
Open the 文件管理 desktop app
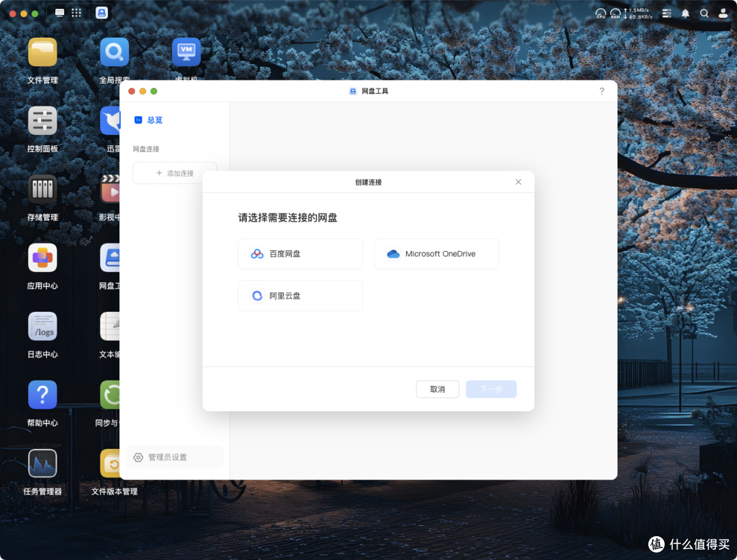click(x=42, y=52)
